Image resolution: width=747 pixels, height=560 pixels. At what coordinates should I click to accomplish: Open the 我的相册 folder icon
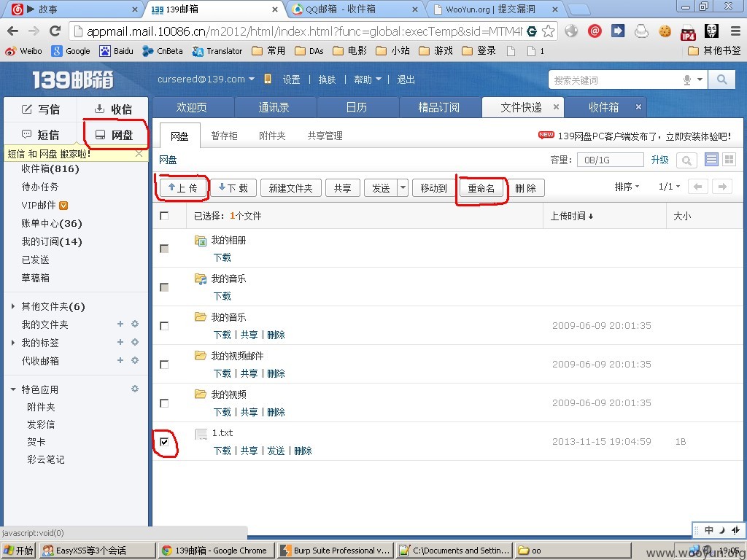pos(200,241)
